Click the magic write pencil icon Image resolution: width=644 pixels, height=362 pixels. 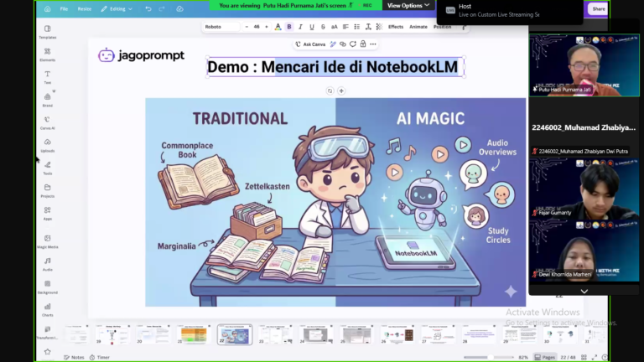[x=333, y=44]
